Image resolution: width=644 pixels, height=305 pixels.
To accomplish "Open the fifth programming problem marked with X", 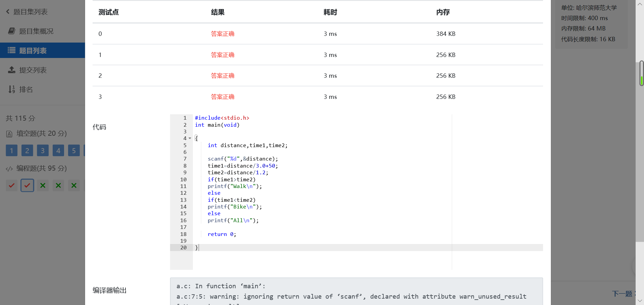I will point(74,185).
